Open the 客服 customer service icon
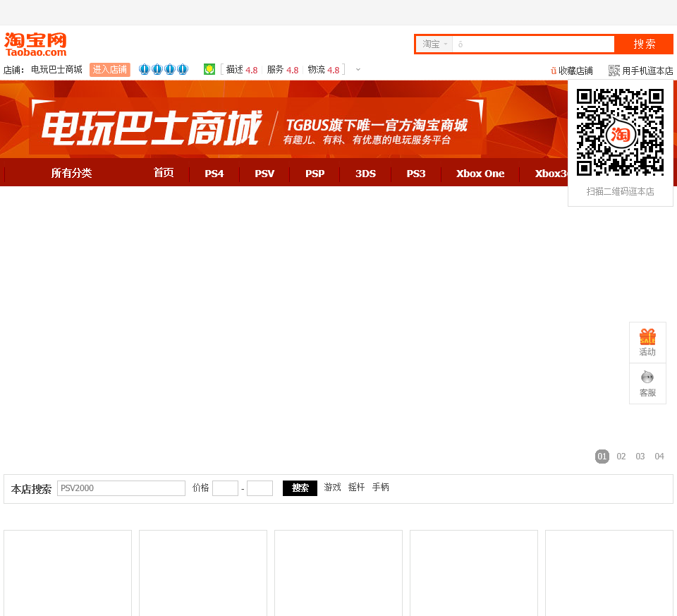Viewport: 677px width, 616px height. tap(647, 384)
